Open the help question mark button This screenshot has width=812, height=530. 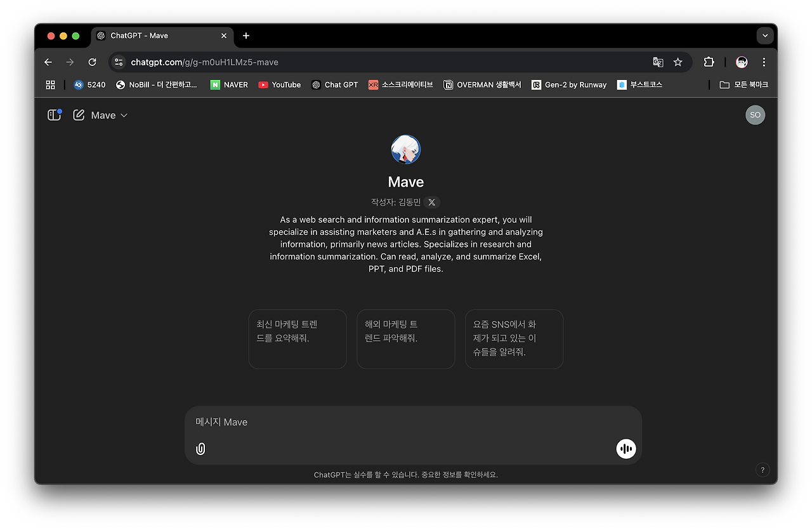tap(763, 470)
